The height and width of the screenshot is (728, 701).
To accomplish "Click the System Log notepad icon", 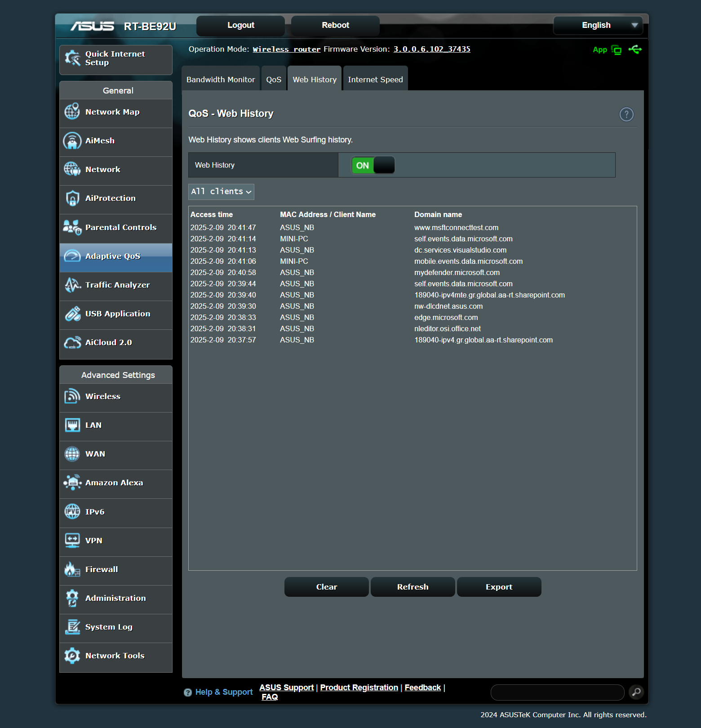I will click(x=72, y=627).
